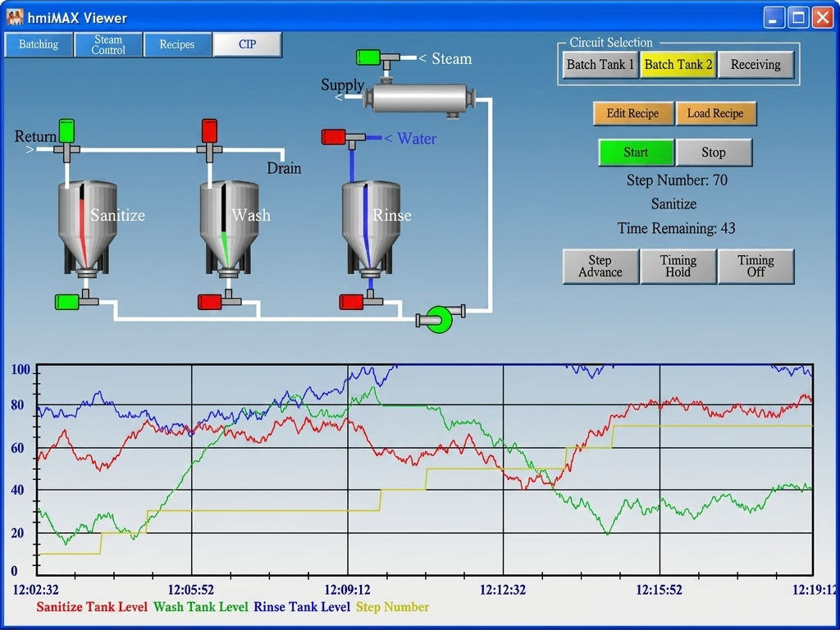Click the green Return valve above Sanitize tank
This screenshot has width=840, height=630.
point(67,130)
